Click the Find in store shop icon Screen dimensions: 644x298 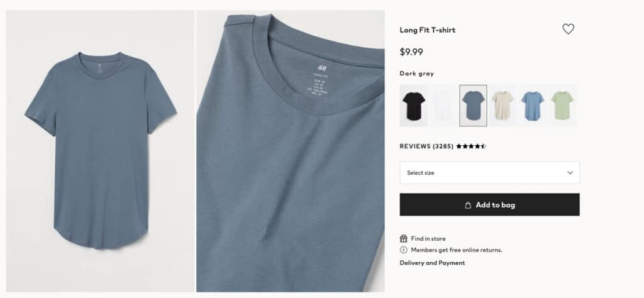point(404,239)
